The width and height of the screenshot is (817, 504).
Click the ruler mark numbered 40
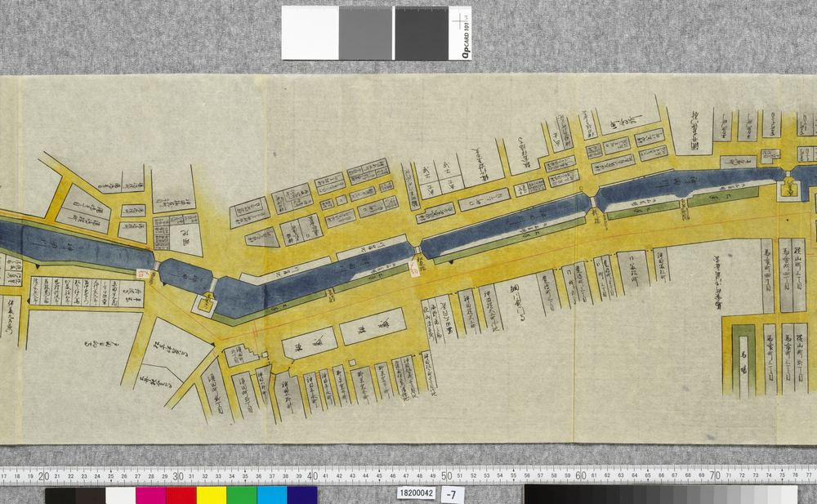[312, 476]
